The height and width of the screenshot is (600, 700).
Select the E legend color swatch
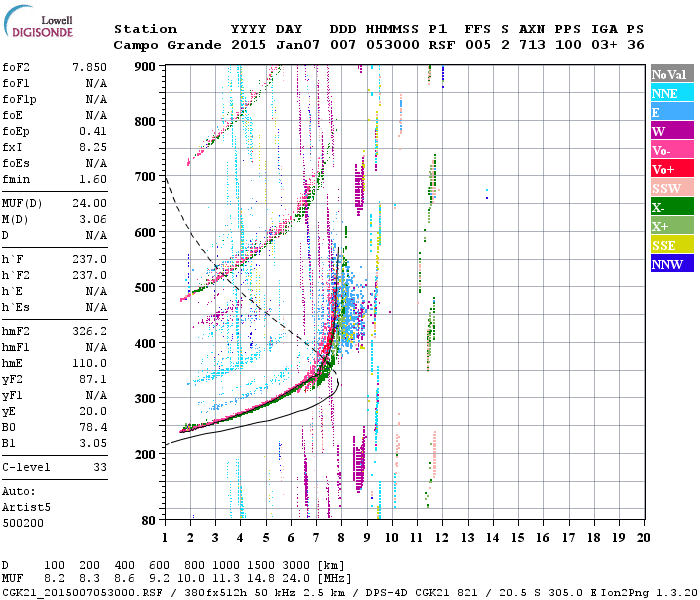pos(672,112)
